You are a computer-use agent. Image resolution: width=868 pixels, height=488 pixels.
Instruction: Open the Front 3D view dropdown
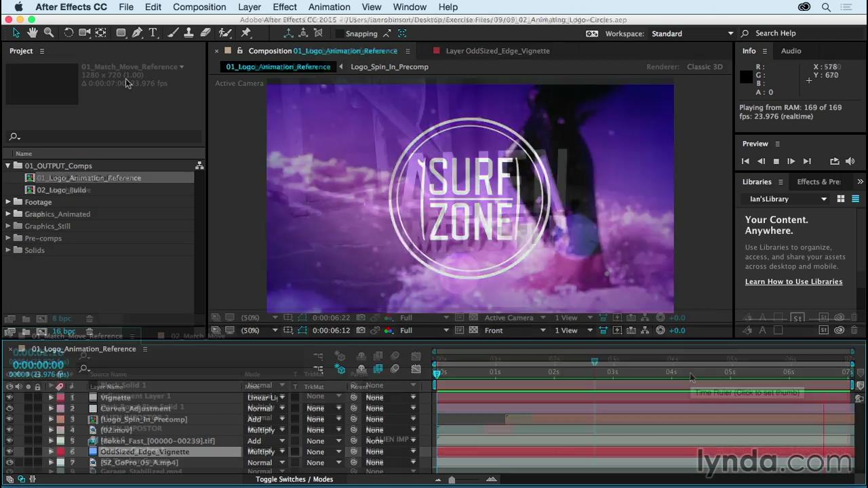[x=514, y=330]
